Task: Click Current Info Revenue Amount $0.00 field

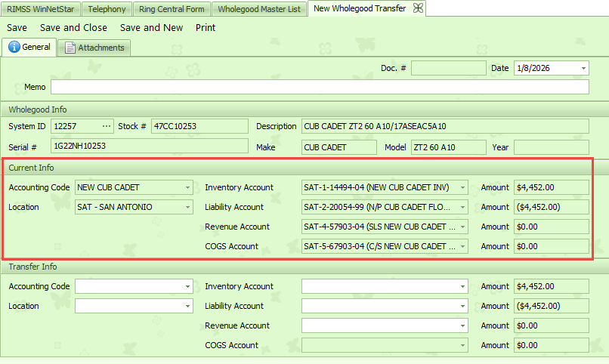Action: pos(552,227)
